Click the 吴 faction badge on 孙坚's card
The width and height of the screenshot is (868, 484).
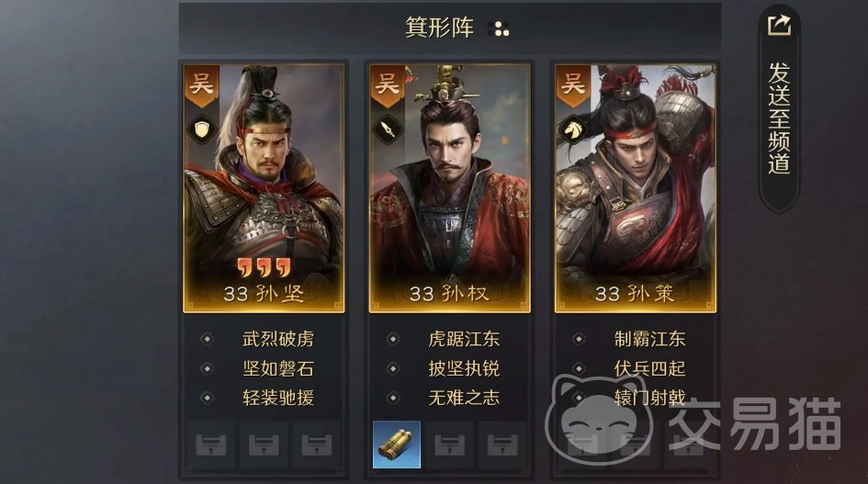click(201, 85)
